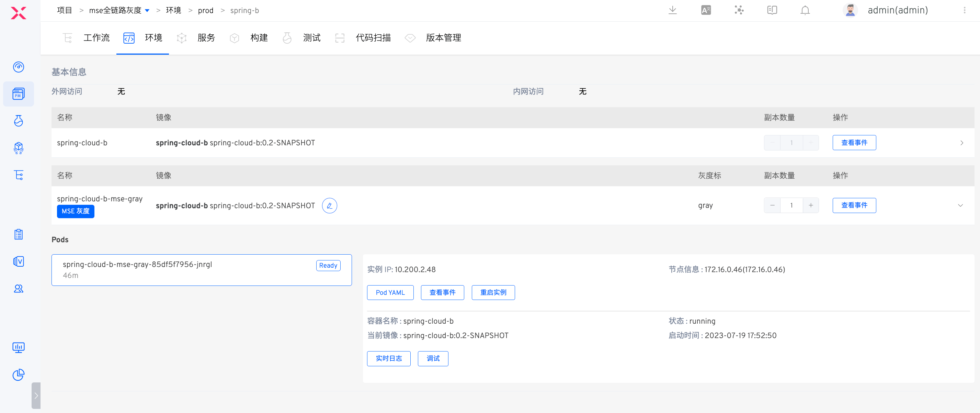980x413 pixels.
Task: Expand the collapsed left sidebar handle
Action: coord(36,395)
